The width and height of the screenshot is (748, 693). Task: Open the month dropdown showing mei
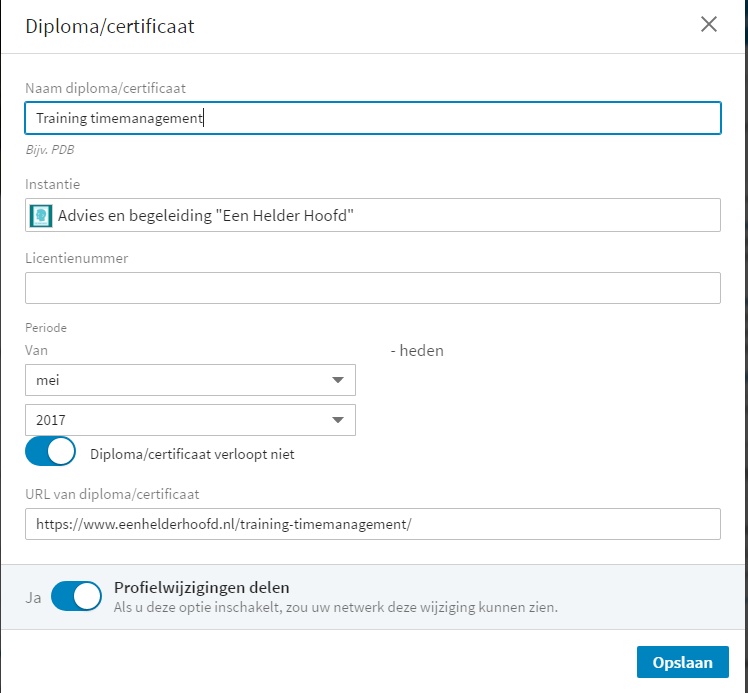pos(190,380)
